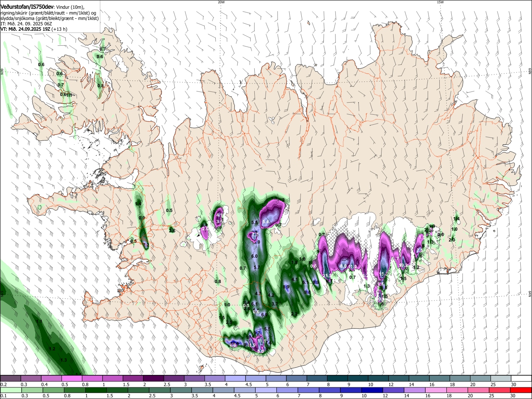Screen dimensions: 532x399
Task: Pick the snow legend 2 dark purple swatch
Action: [153, 378]
